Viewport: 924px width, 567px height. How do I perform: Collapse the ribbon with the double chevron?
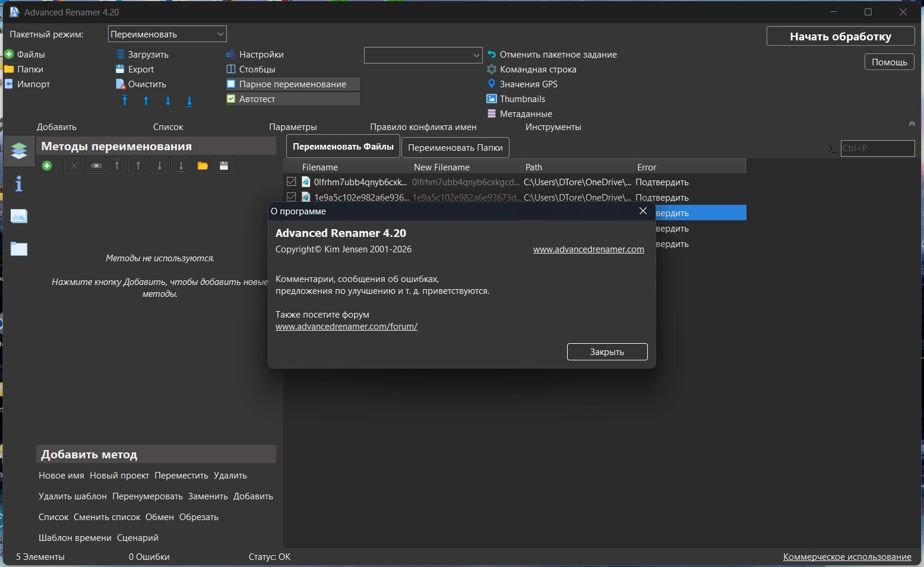point(912,123)
